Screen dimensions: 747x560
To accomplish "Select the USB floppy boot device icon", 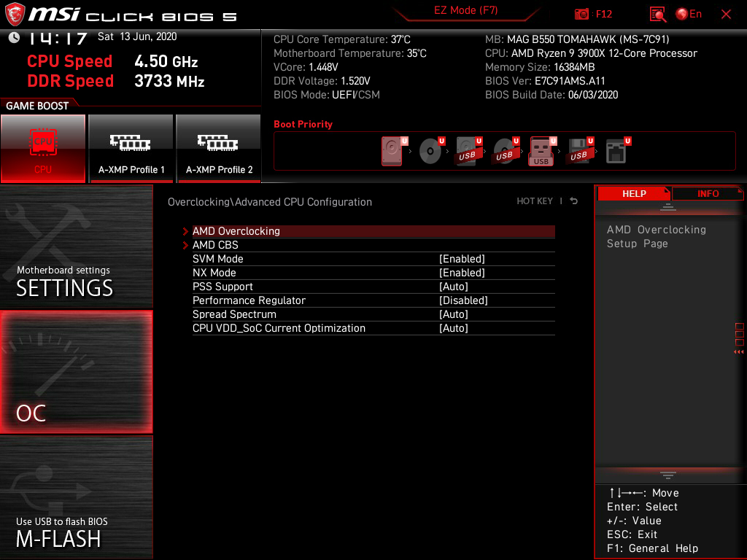I will [579, 152].
